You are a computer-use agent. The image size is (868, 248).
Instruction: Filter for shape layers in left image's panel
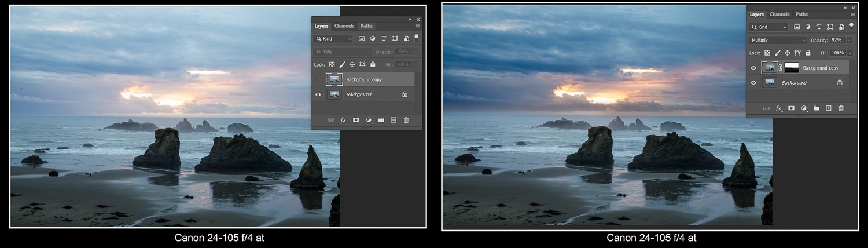tap(395, 39)
